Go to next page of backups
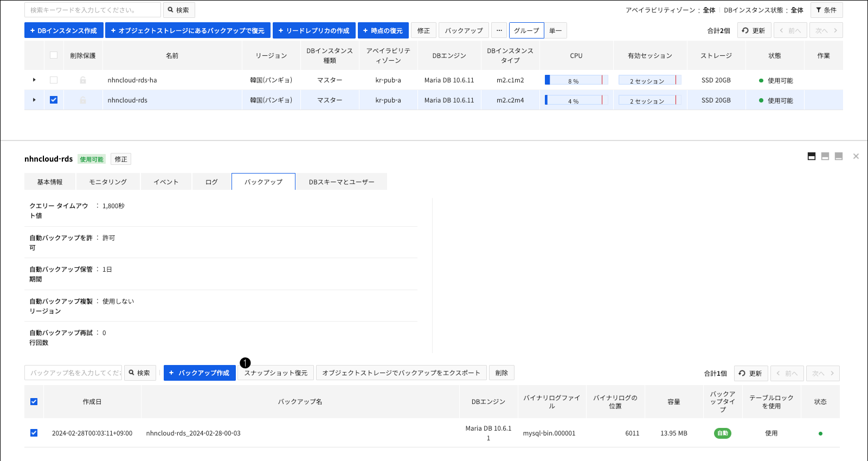This screenshot has width=868, height=461. 823,374
